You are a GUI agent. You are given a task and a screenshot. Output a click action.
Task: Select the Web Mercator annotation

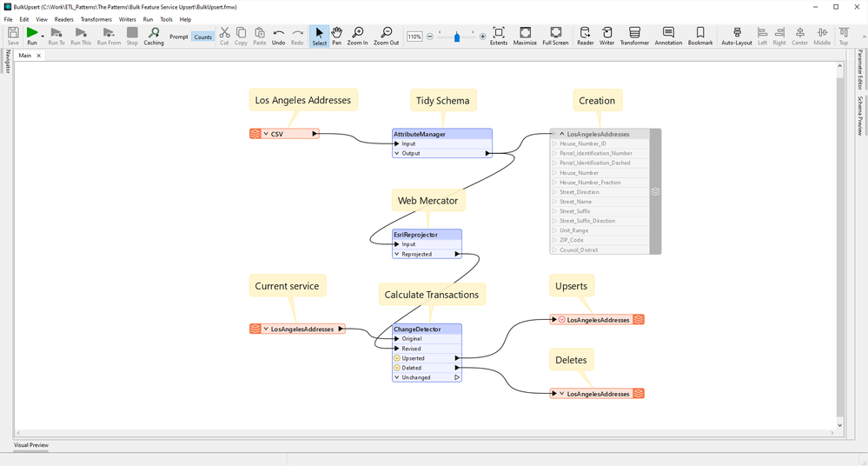pos(427,201)
